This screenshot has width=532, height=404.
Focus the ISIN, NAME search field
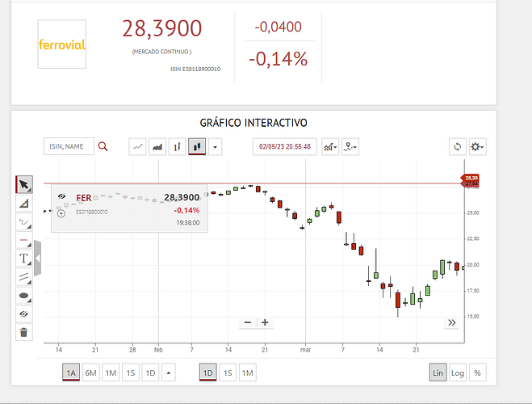point(69,147)
